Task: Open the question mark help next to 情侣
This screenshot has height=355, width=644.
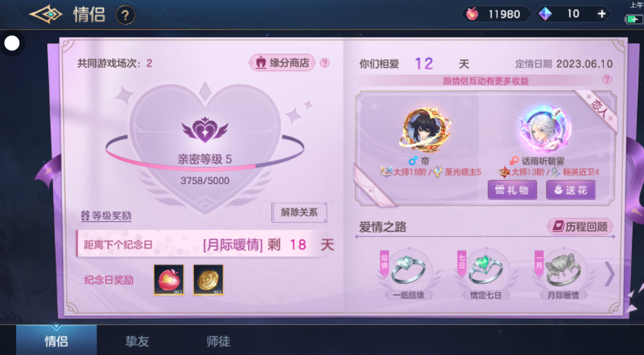Action: [x=125, y=15]
